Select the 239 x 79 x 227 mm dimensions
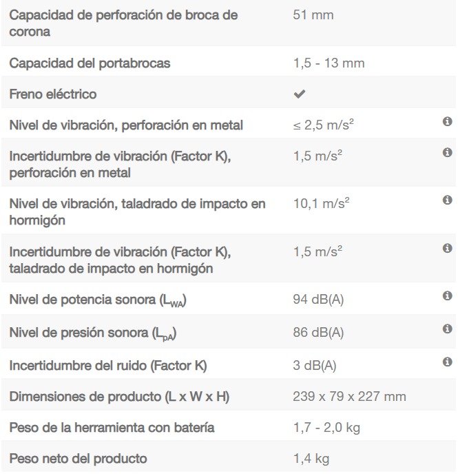This screenshot has width=458, height=476. [x=349, y=397]
